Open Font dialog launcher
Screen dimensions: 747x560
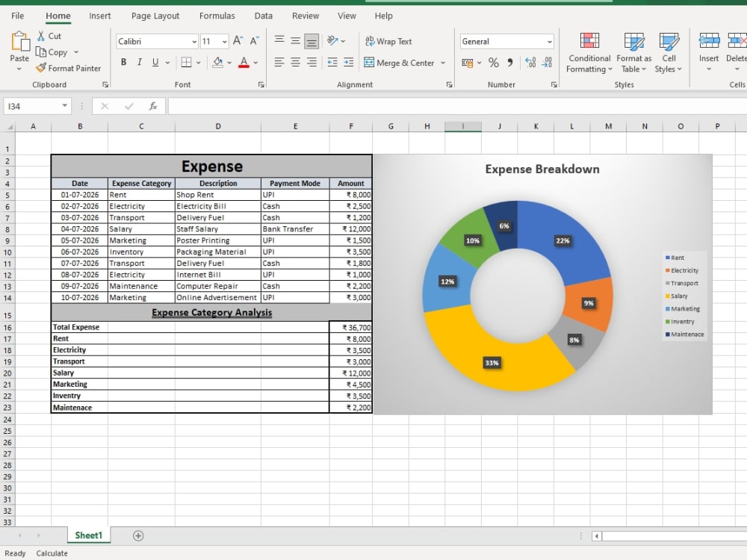(261, 84)
